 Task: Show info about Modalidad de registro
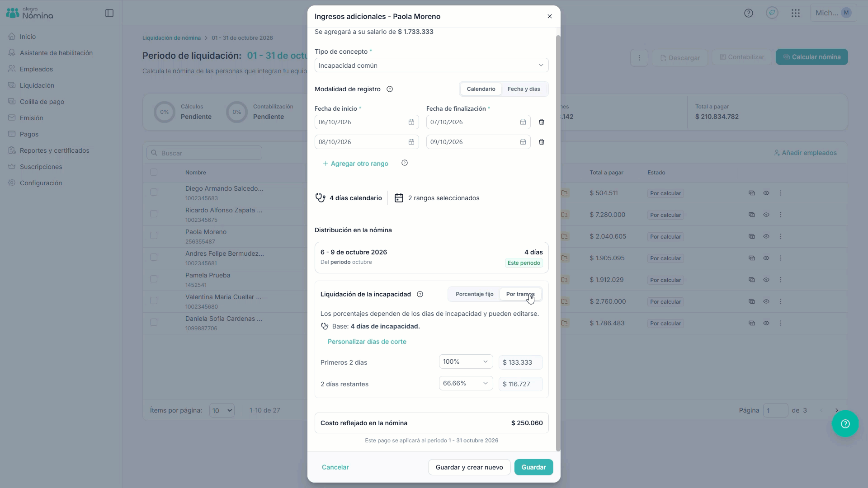click(390, 89)
